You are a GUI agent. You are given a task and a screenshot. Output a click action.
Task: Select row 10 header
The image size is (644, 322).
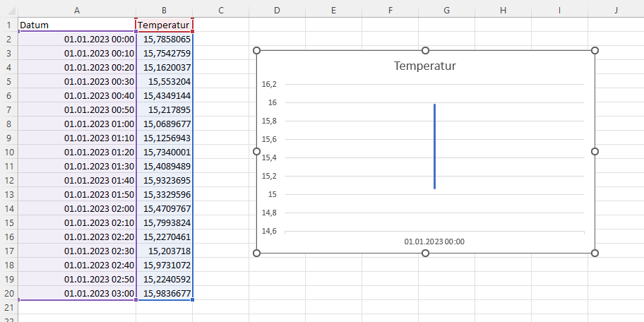[x=8, y=152]
